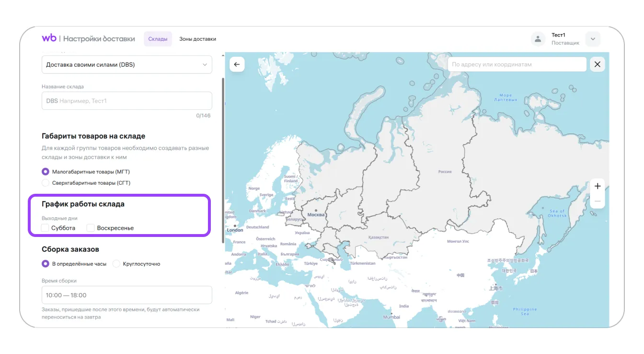The width and height of the screenshot is (644, 354).
Task: Open the Доставка своими силами (DBS) dropdown
Action: click(126, 65)
